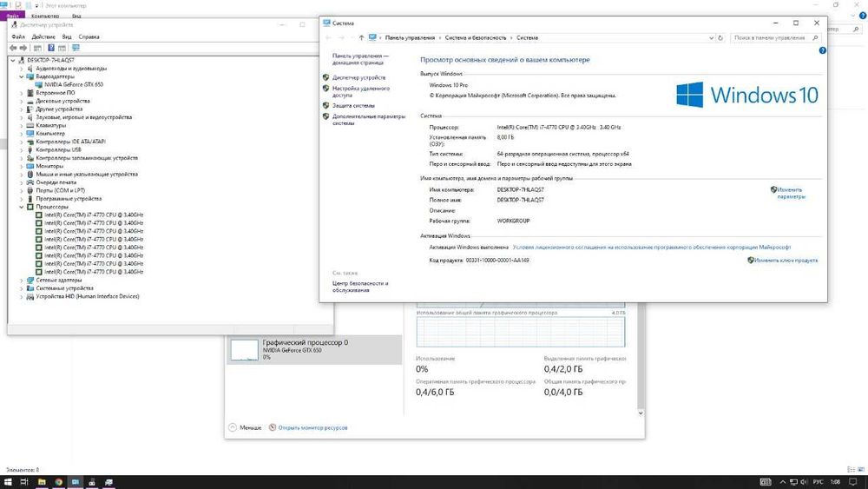Image resolution: width=868 pixels, height=489 pixels.
Task: Go forward in the Система window
Action: (341, 37)
